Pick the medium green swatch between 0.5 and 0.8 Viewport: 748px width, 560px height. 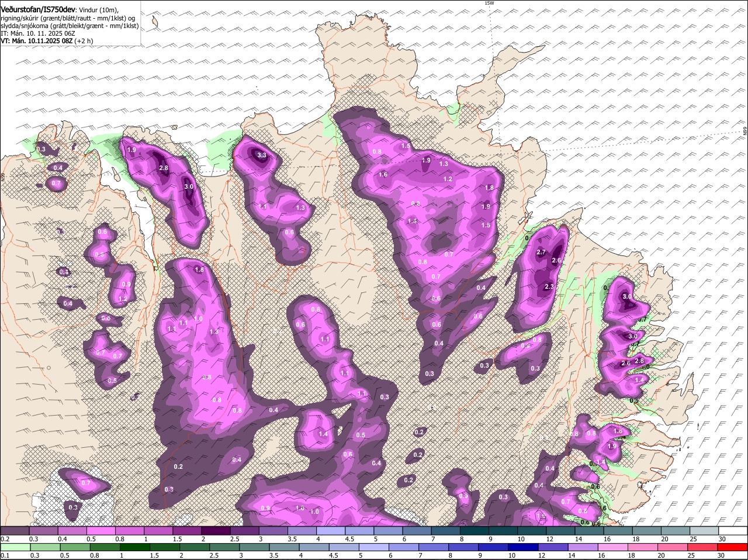pyautogui.click(x=75, y=547)
